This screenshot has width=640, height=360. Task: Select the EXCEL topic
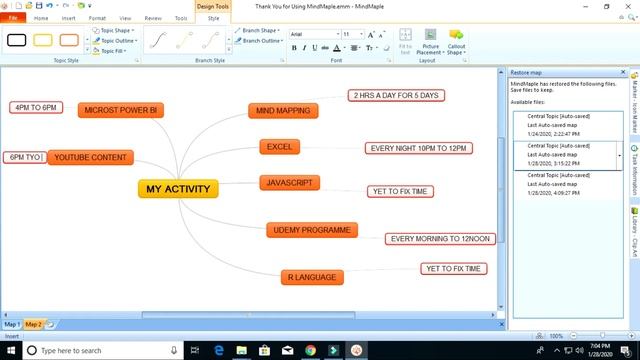280,147
